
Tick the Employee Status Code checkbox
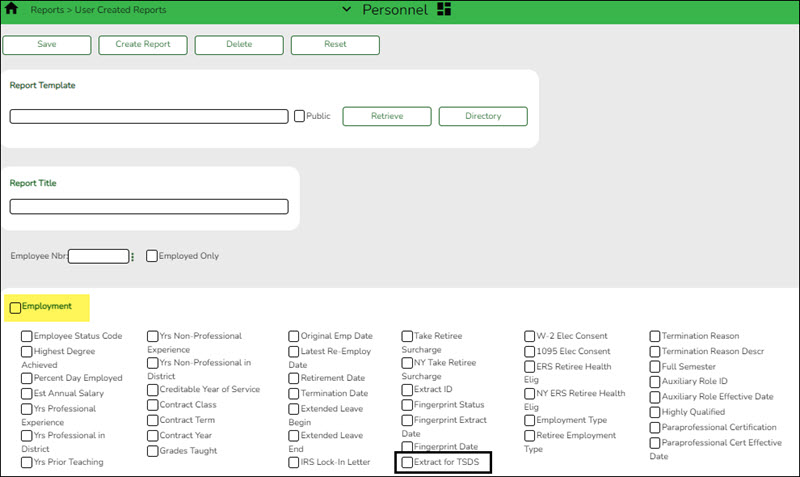(27, 337)
